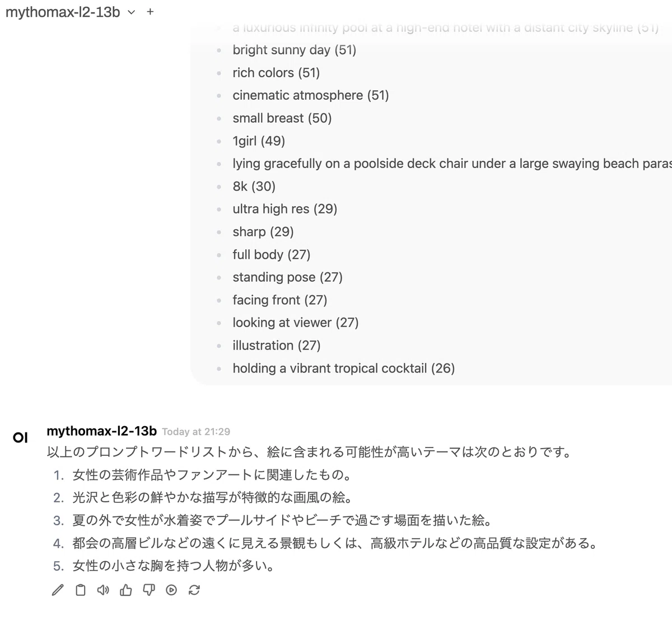The height and width of the screenshot is (634, 672).
Task: Give a thumbs down to the response
Action: click(x=149, y=590)
